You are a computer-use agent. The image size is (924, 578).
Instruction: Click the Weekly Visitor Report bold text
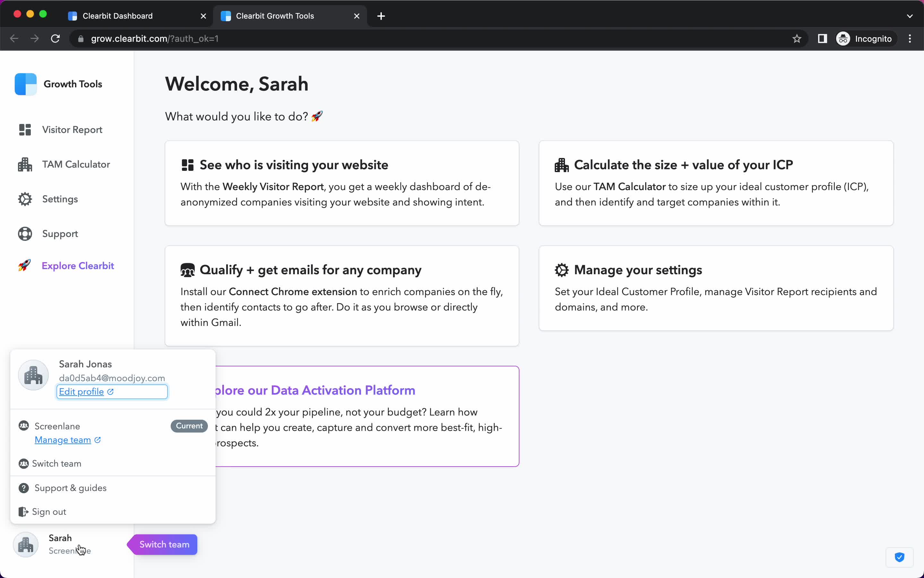273,187
